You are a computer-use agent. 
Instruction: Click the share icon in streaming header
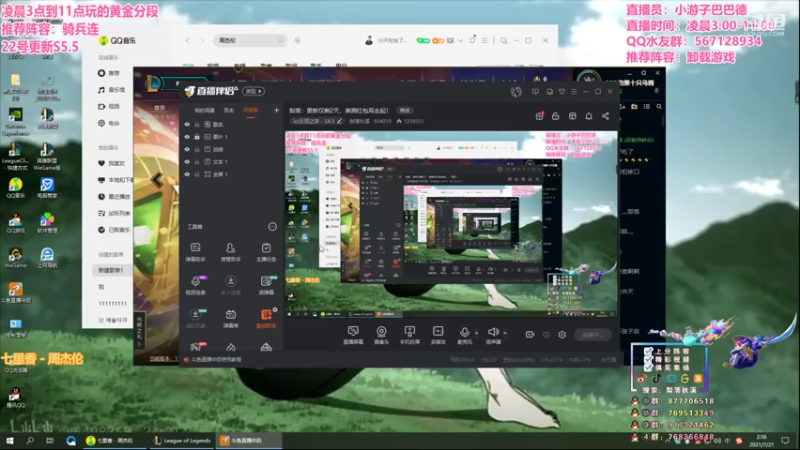tap(606, 116)
